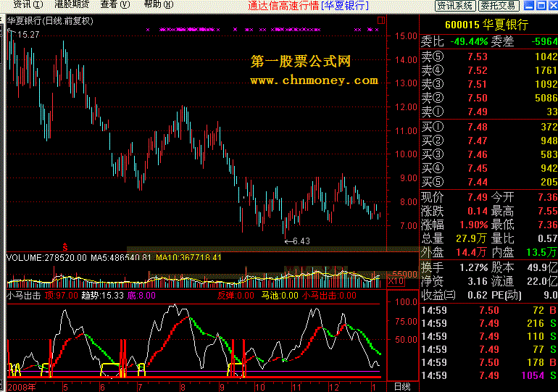
Task: Click the 反弹:0.00 indicator value
Action: pyautogui.click(x=236, y=296)
